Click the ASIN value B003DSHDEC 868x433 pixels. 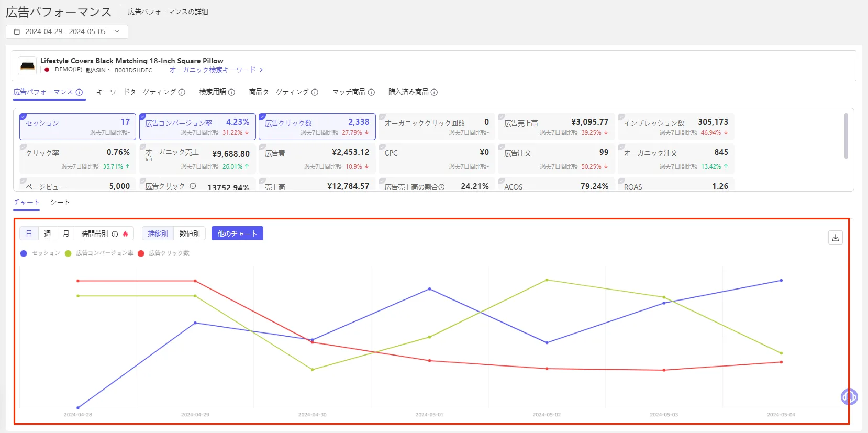(133, 70)
